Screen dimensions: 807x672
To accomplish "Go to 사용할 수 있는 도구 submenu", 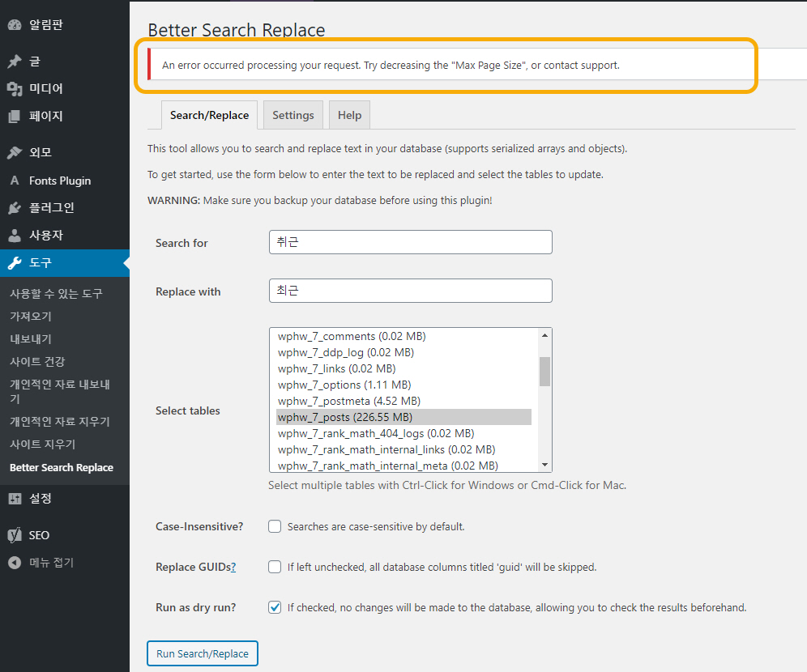I will coord(56,294).
